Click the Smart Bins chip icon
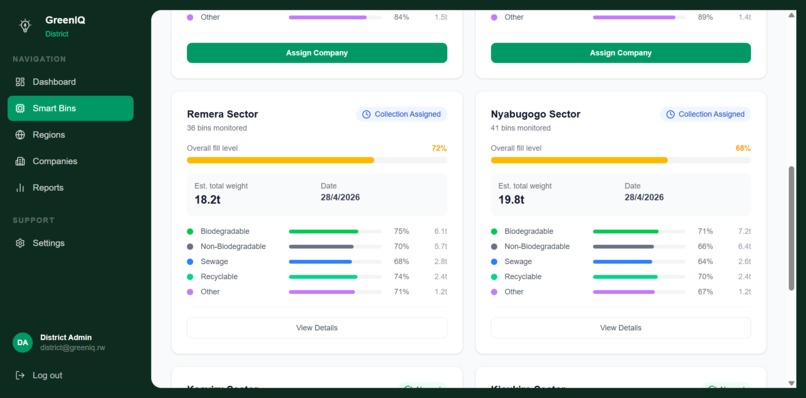Image resolution: width=806 pixels, height=398 pixels. coord(20,108)
